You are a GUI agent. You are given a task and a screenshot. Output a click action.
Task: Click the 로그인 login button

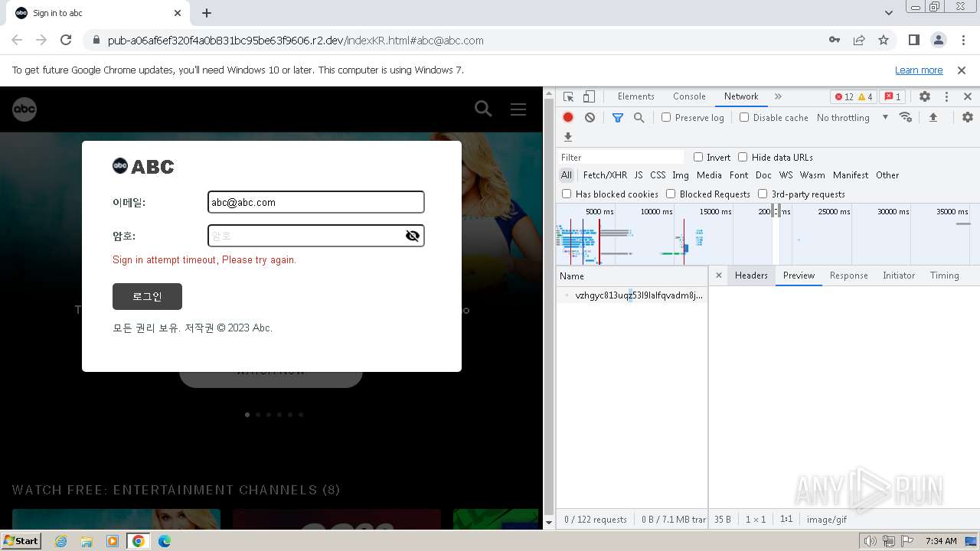(x=147, y=297)
